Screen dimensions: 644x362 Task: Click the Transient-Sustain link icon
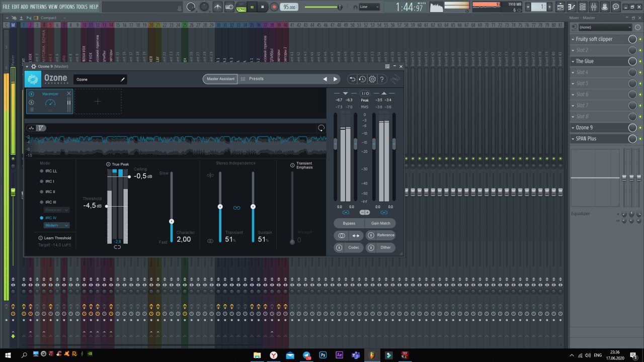click(x=236, y=208)
